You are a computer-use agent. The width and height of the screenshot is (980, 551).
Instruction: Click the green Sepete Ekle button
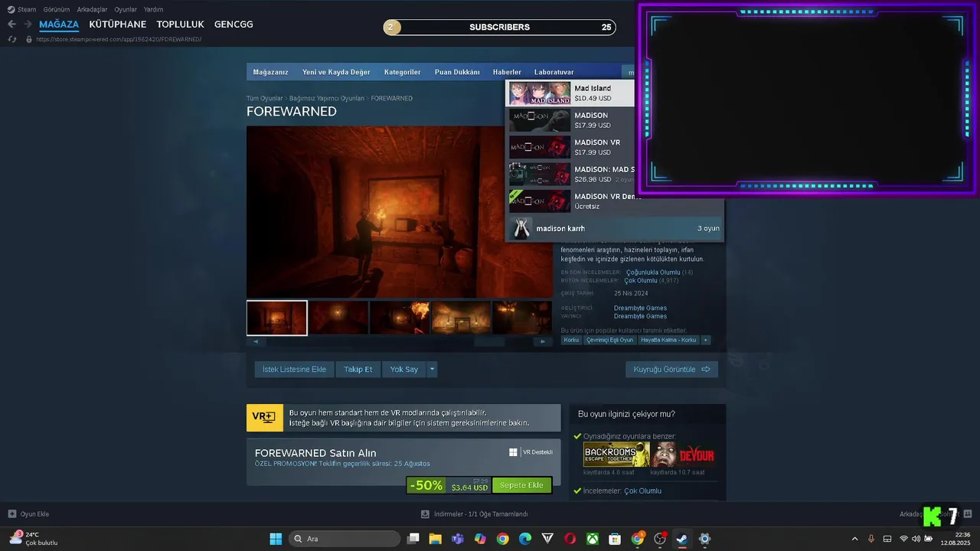tap(521, 485)
